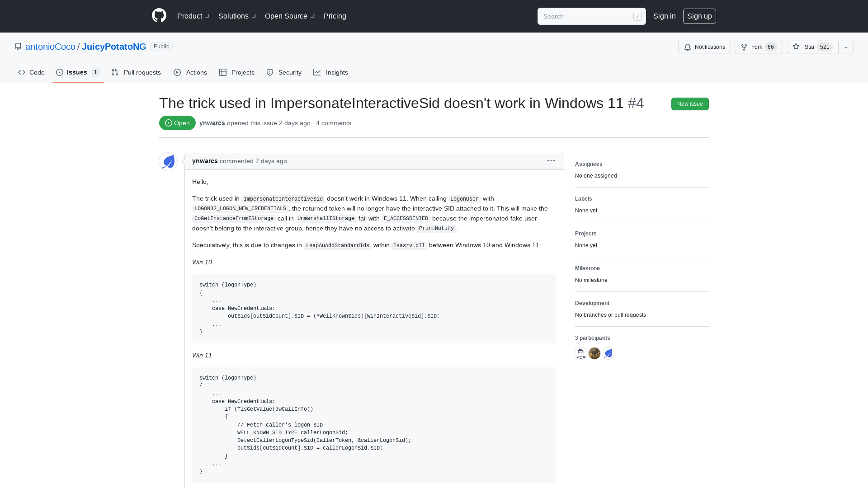The width and height of the screenshot is (868, 488).
Task: Click the GitHub logo in the header
Action: coord(159,15)
